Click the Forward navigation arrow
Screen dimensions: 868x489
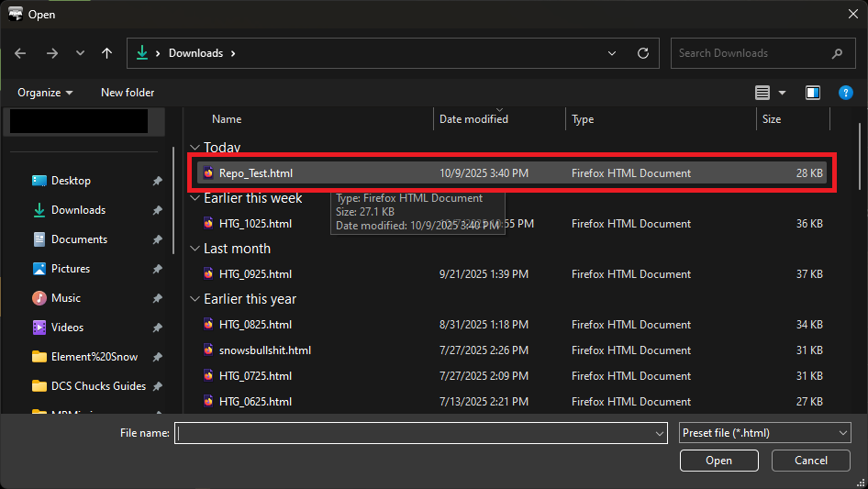click(x=52, y=53)
